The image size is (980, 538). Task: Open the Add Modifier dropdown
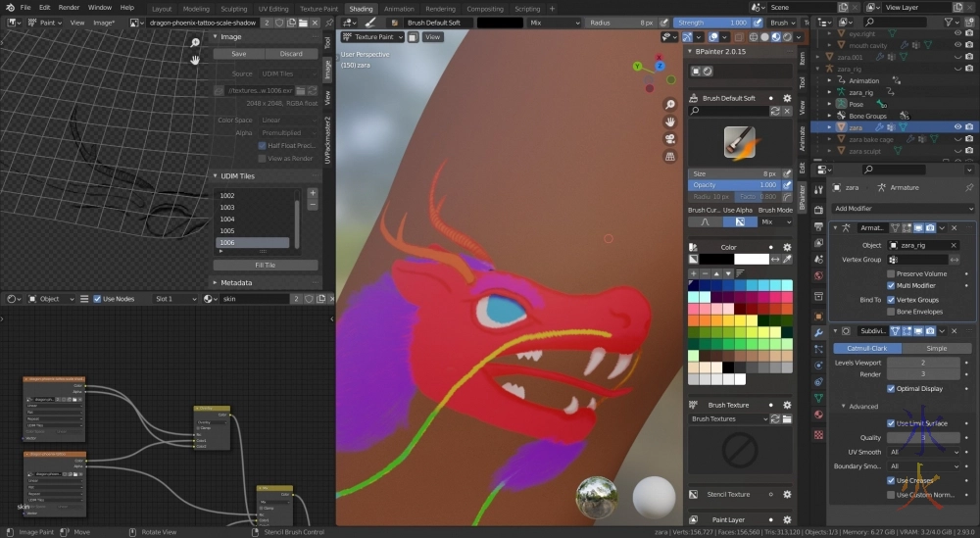[x=902, y=209]
